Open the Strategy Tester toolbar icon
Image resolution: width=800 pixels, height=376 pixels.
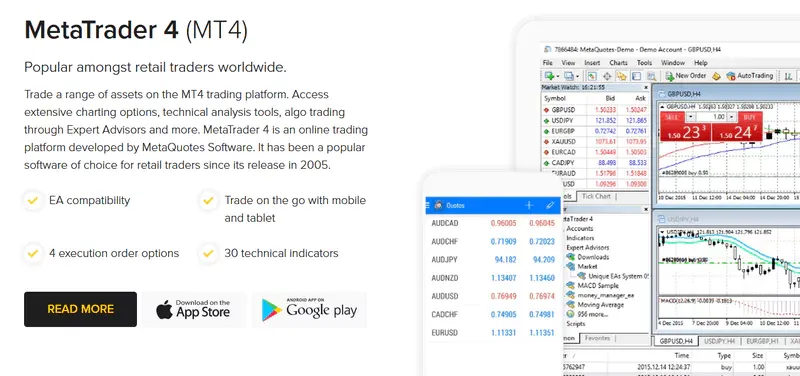click(652, 77)
